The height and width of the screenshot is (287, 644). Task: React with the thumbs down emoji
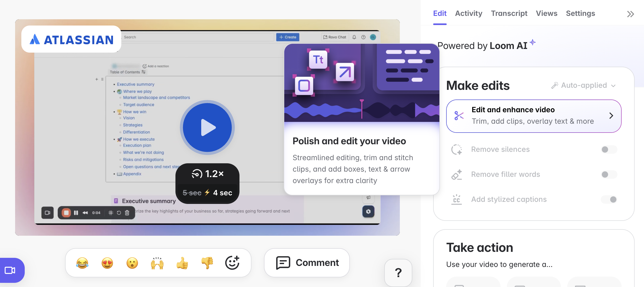207,263
